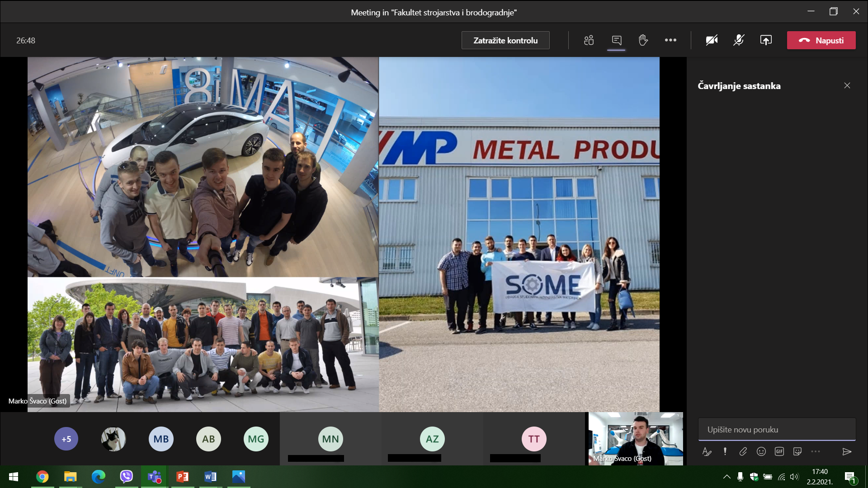Open volume control tray icon
The width and height of the screenshot is (868, 488).
pyautogui.click(x=794, y=477)
